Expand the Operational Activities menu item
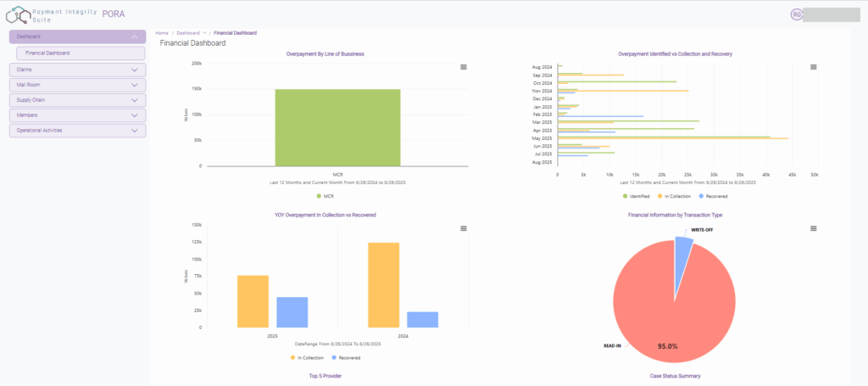The height and width of the screenshot is (386, 868). tap(134, 131)
